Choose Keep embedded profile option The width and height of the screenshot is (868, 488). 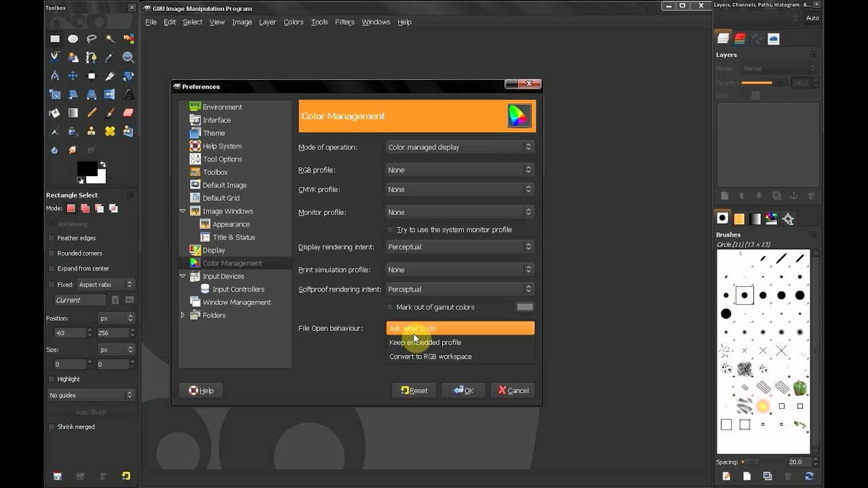coord(460,342)
